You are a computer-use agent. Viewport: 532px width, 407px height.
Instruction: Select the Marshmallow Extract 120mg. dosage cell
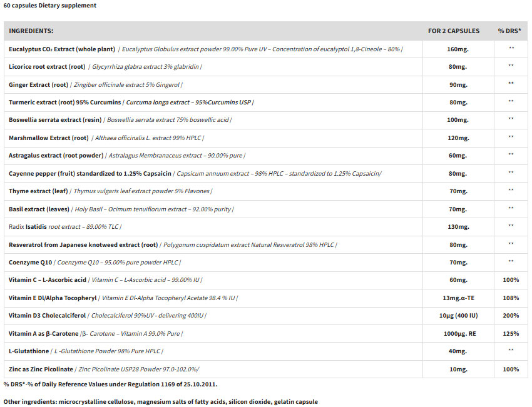(458, 138)
